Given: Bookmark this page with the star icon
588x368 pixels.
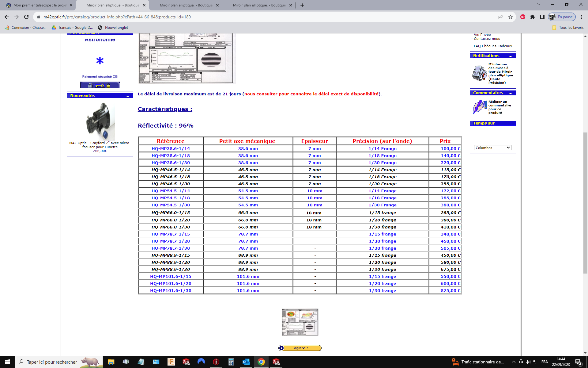Looking at the screenshot, I should point(511,17).
